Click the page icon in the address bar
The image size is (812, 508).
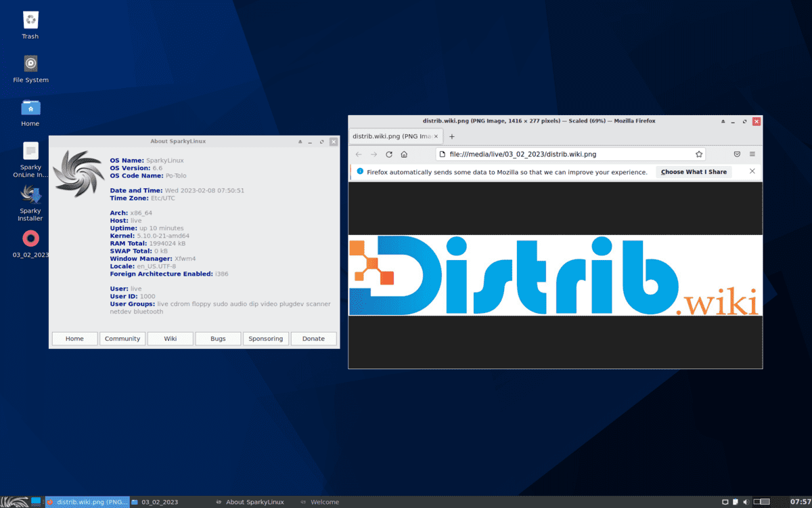pos(442,154)
